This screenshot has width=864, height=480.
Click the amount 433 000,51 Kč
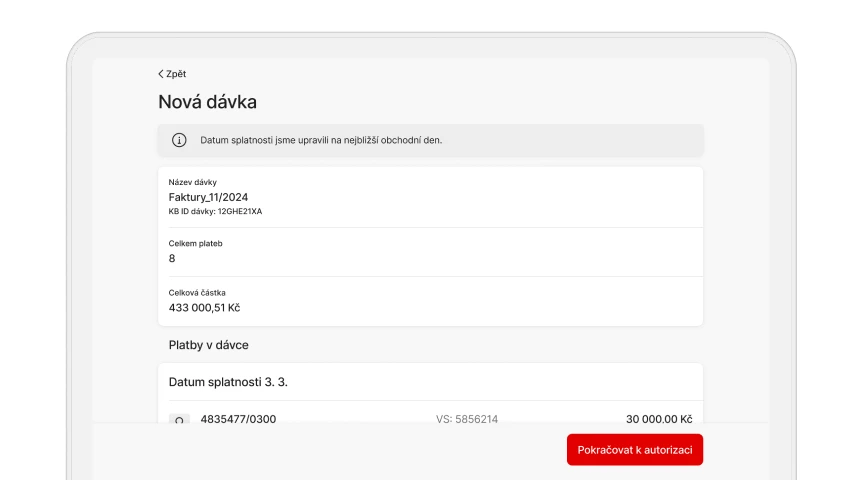coord(204,308)
